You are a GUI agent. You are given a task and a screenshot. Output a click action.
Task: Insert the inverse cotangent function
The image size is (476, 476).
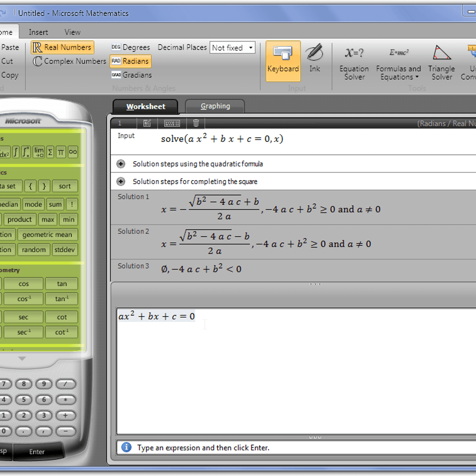[62, 332]
